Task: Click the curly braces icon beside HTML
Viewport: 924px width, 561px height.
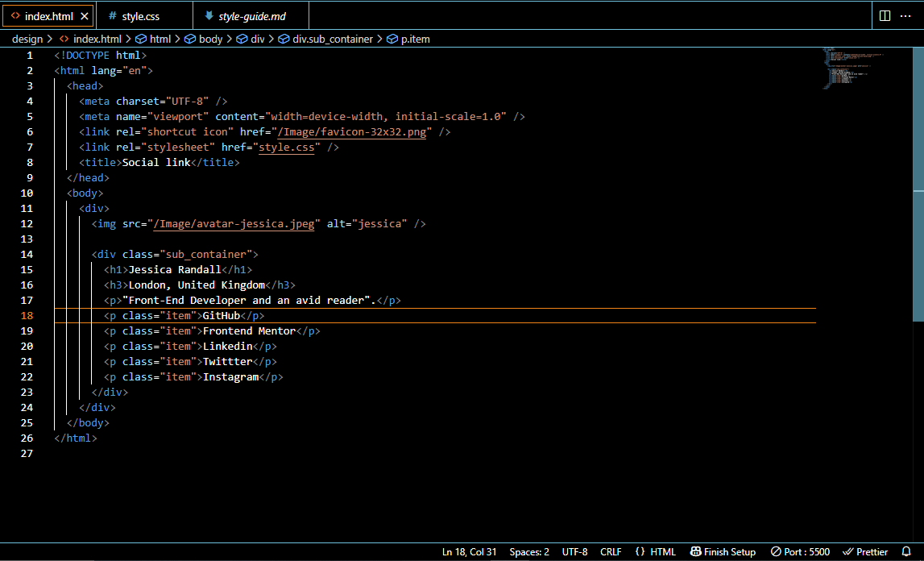Action: tap(640, 551)
